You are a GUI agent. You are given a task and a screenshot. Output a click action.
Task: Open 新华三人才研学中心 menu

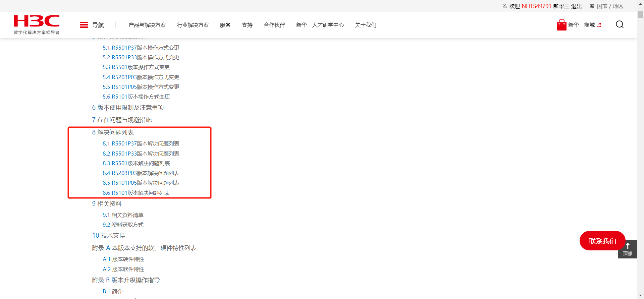pos(320,25)
